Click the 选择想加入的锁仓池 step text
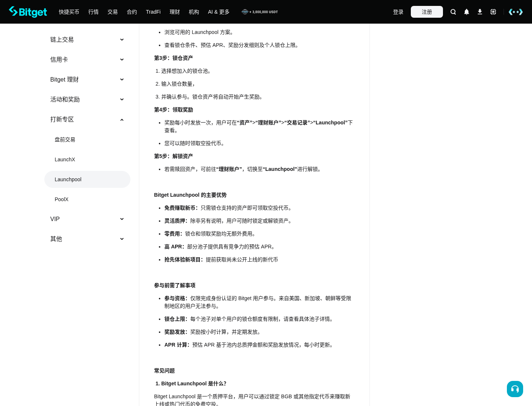 click(x=187, y=71)
